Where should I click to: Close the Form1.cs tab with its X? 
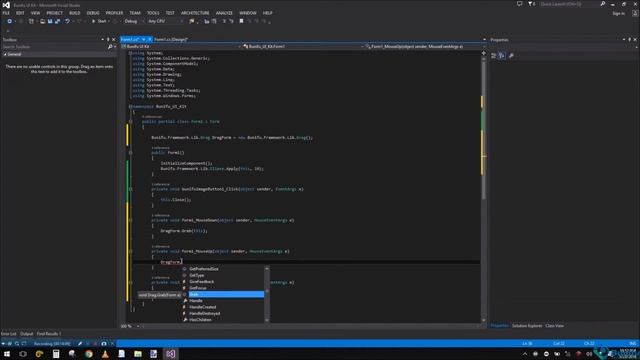click(x=150, y=40)
